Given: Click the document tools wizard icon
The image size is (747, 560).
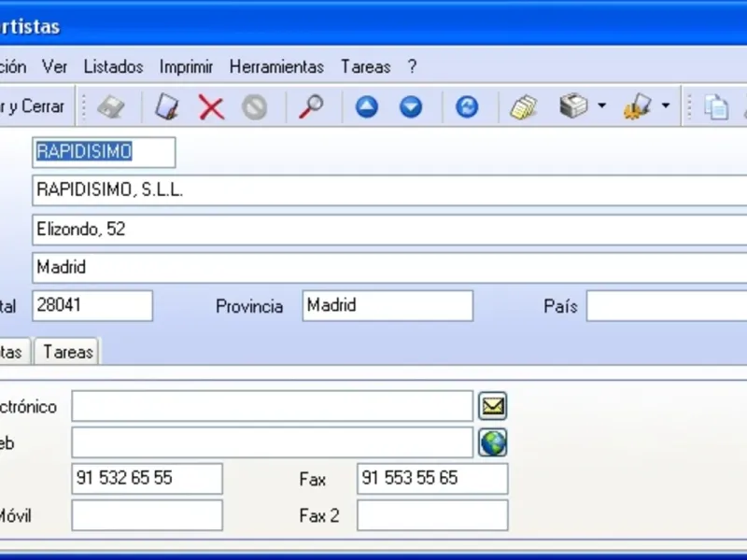Looking at the screenshot, I should click(x=638, y=106).
